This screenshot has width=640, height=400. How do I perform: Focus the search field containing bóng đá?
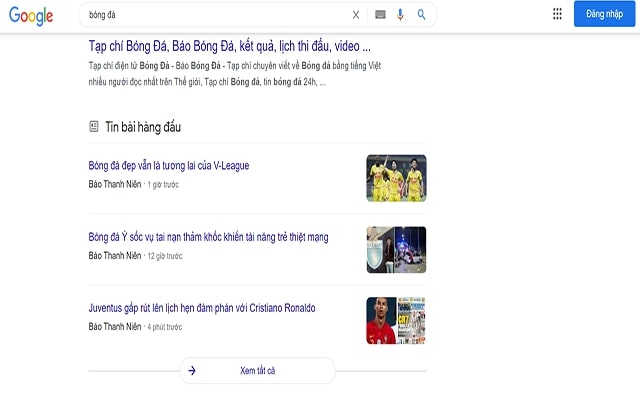click(x=210, y=15)
